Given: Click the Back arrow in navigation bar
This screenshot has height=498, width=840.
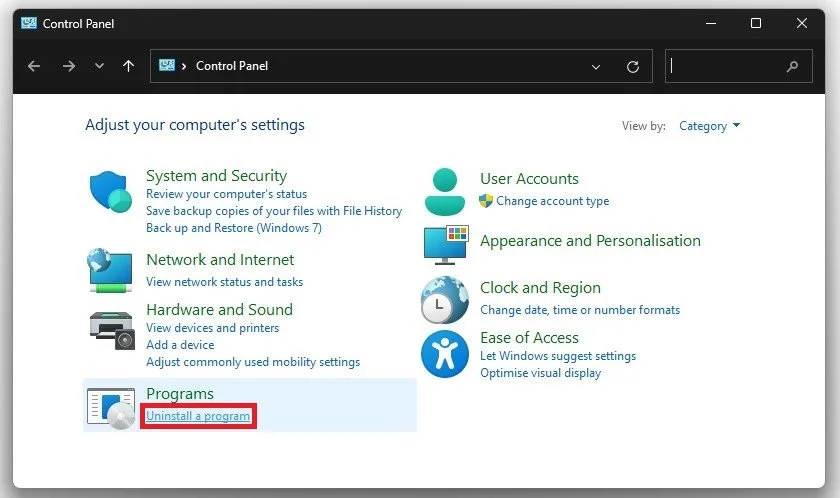Looking at the screenshot, I should pyautogui.click(x=34, y=66).
